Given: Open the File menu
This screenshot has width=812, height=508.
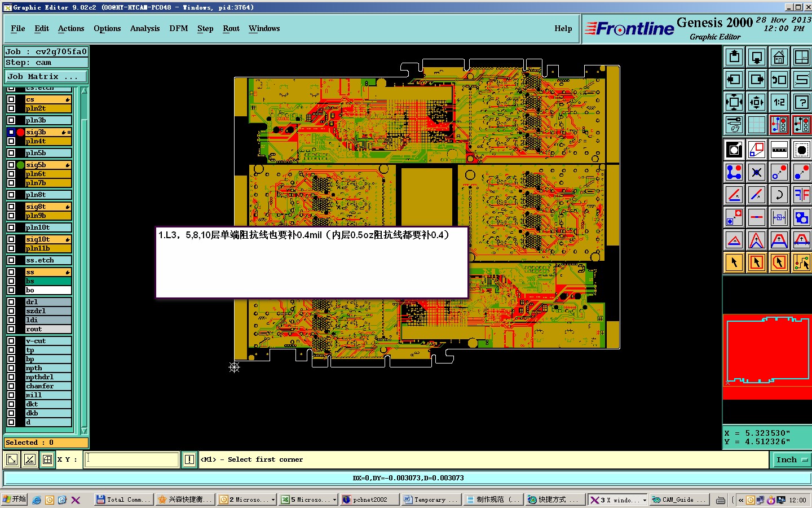Looking at the screenshot, I should 18,28.
